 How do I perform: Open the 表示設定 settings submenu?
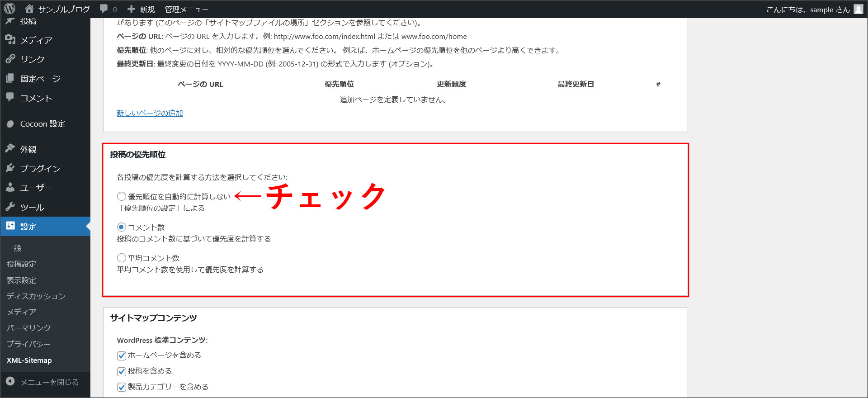[21, 280]
